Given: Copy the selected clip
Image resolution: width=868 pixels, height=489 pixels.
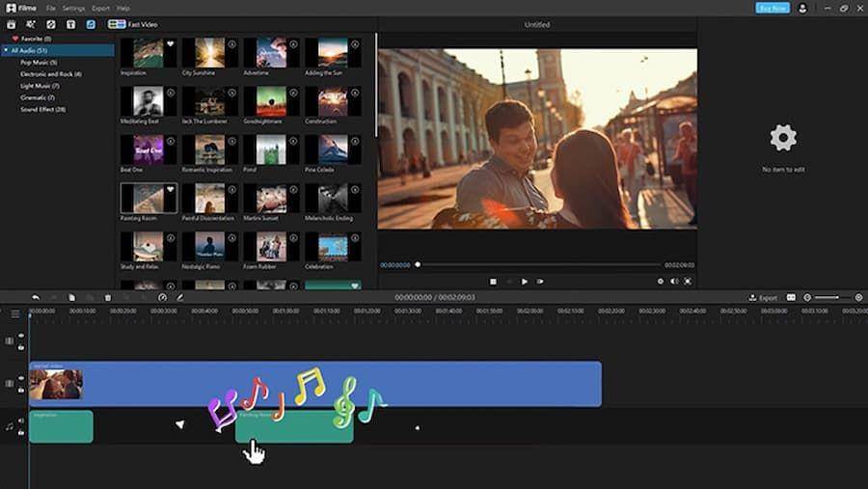Looking at the screenshot, I should click(71, 297).
